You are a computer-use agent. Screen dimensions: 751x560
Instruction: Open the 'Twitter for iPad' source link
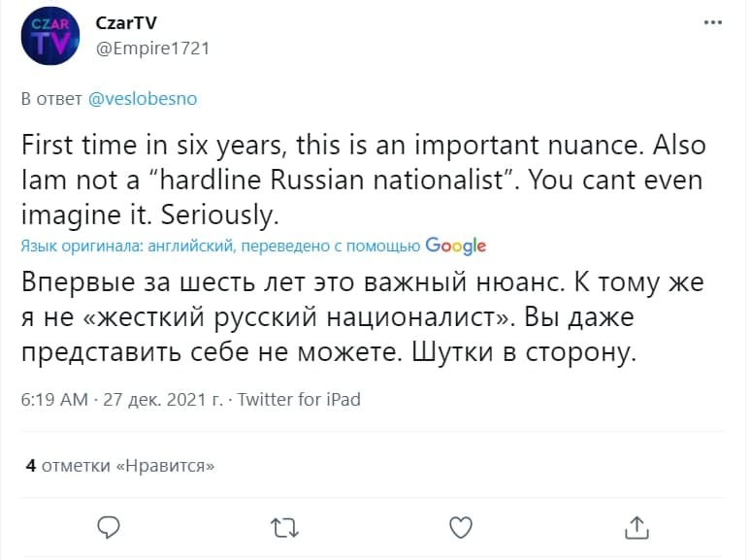point(299,399)
